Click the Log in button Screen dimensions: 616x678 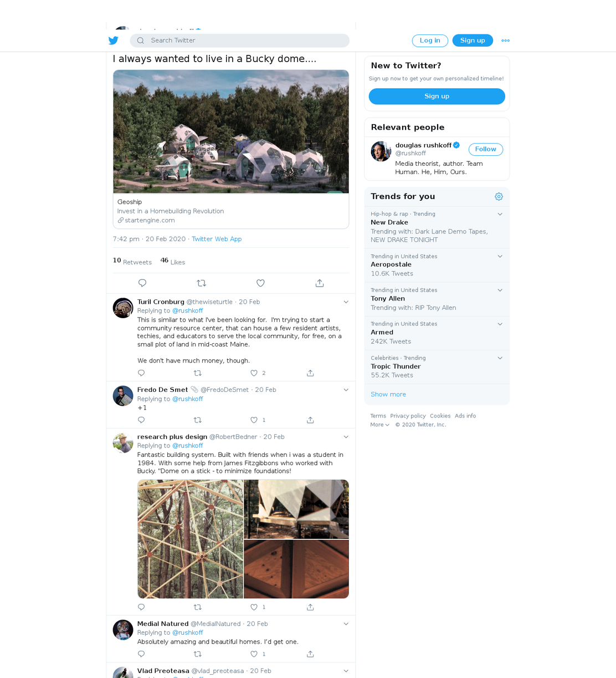pos(430,40)
